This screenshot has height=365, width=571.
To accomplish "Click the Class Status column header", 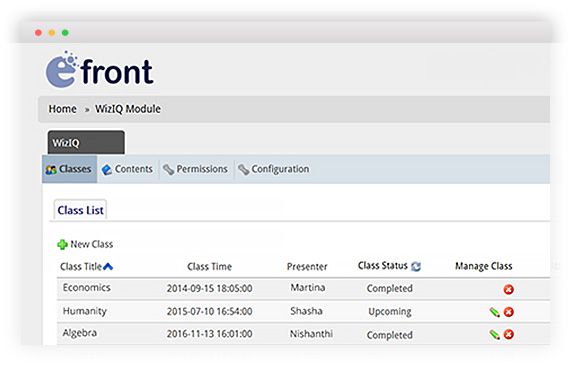I will tap(382, 266).
